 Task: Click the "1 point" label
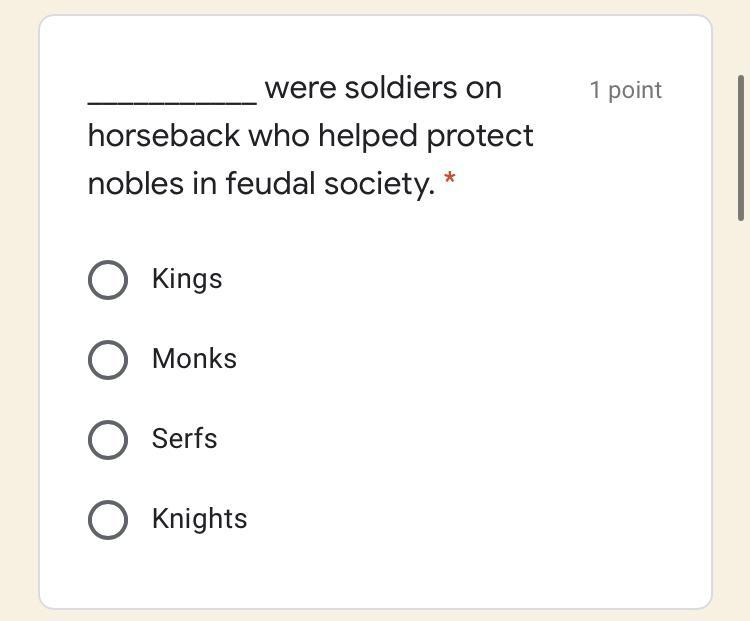625,90
